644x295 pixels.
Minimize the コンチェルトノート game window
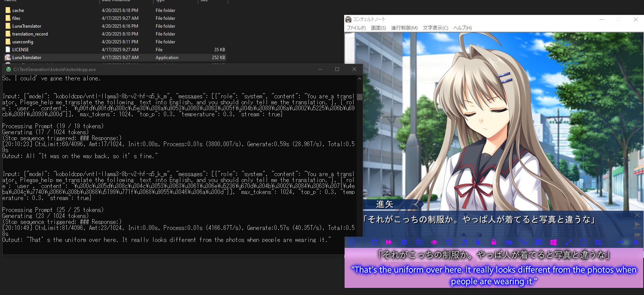pos(602,19)
